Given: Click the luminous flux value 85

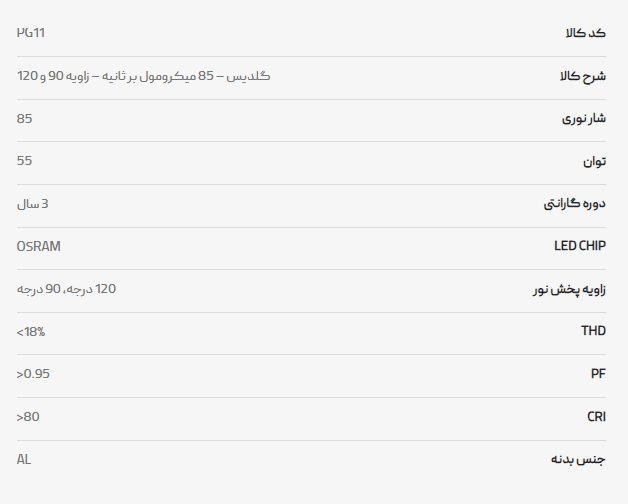Looking at the screenshot, I should pyautogui.click(x=24, y=119).
